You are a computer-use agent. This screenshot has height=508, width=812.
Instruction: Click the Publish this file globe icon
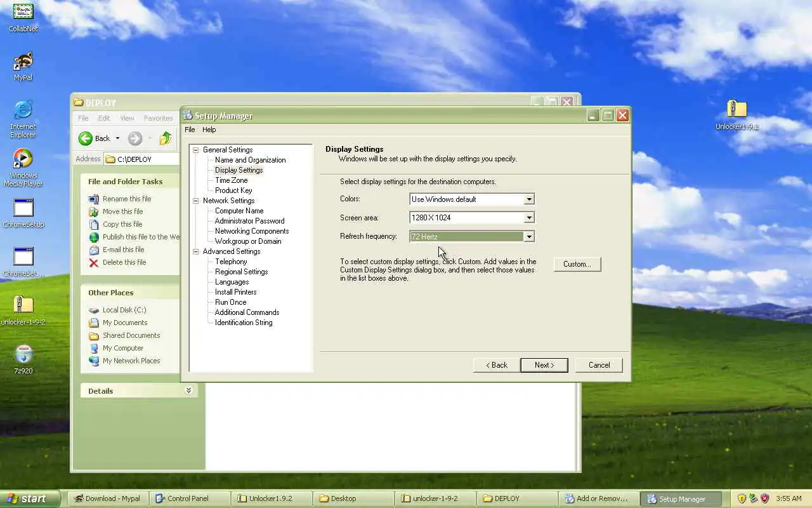94,237
